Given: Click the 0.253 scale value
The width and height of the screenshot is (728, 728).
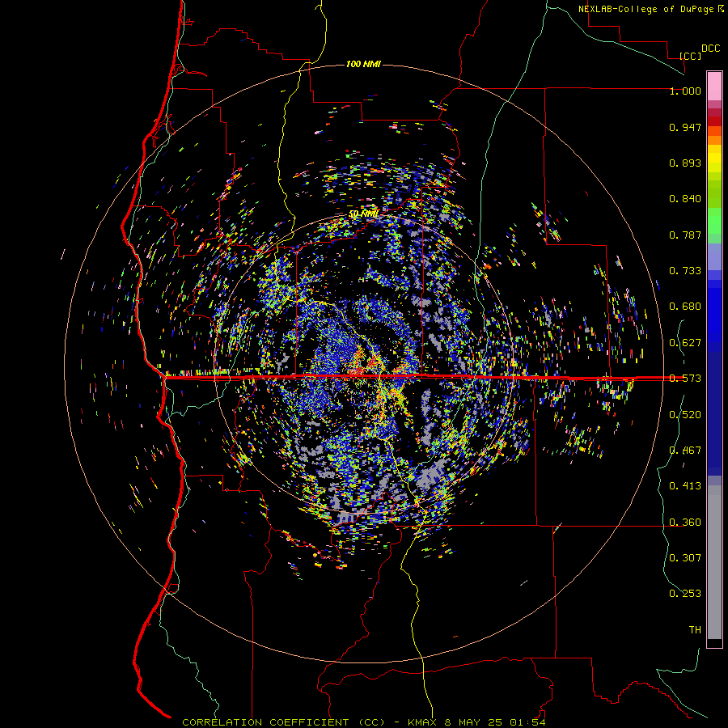Looking at the screenshot, I should (685, 594).
